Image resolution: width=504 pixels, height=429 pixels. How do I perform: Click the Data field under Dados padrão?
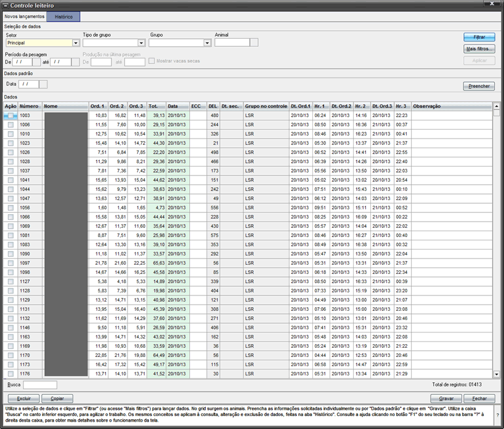[x=28, y=84]
